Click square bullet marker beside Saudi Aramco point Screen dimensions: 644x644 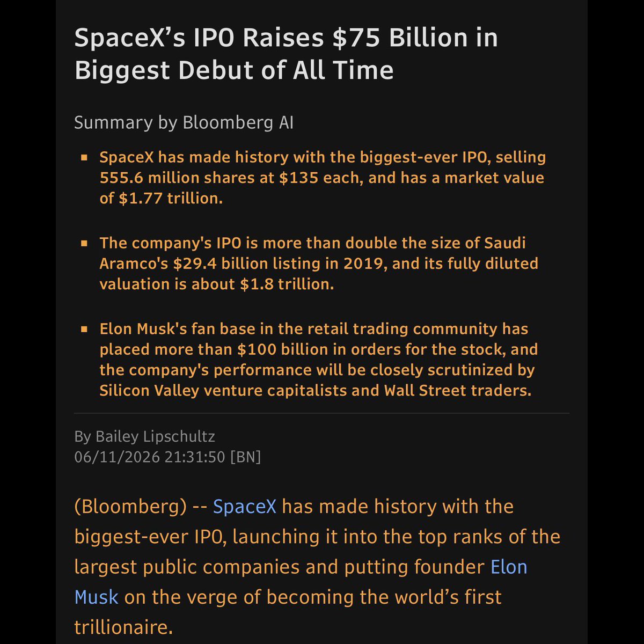(84, 244)
